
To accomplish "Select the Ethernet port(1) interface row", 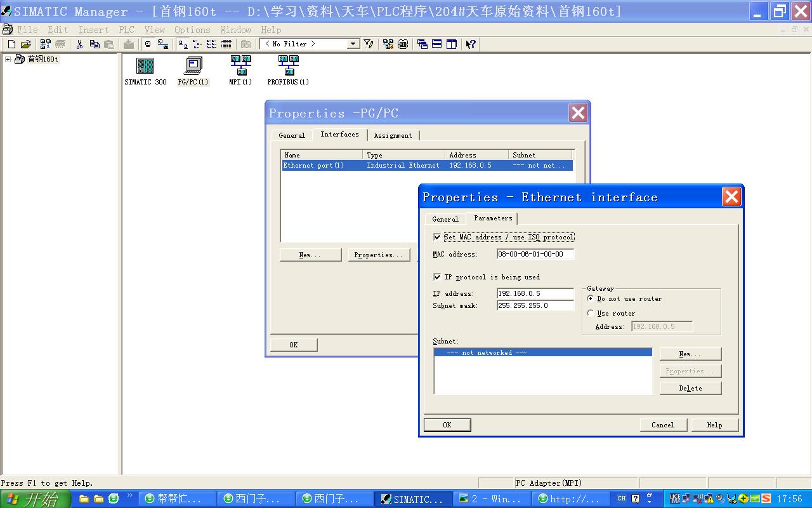I will (427, 165).
